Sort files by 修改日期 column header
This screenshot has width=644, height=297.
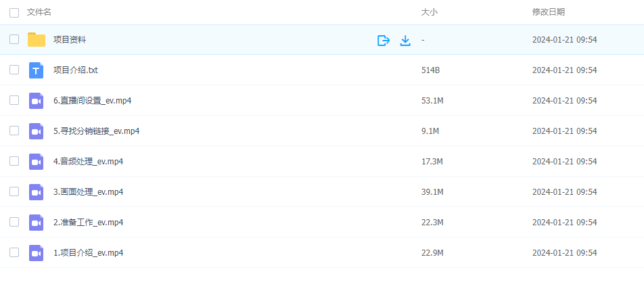pos(548,12)
